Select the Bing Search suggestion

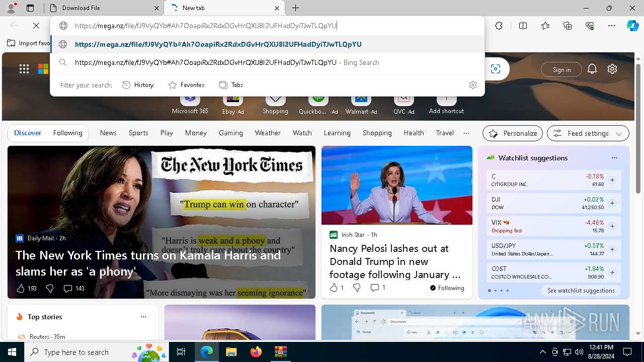click(x=267, y=62)
